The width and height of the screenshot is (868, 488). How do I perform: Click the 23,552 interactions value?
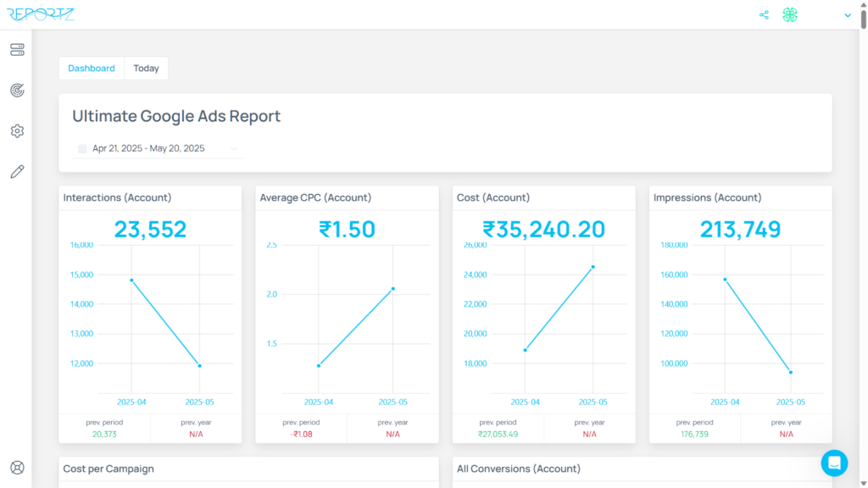pyautogui.click(x=151, y=229)
